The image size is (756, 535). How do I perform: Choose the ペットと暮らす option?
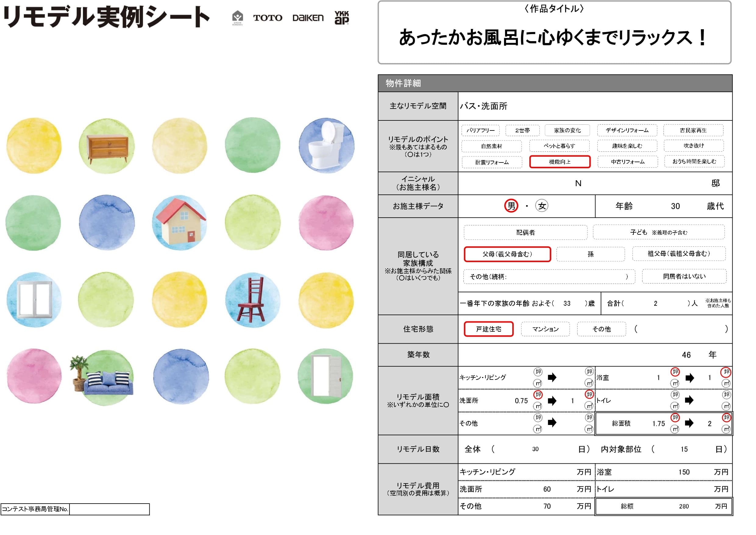point(559,146)
